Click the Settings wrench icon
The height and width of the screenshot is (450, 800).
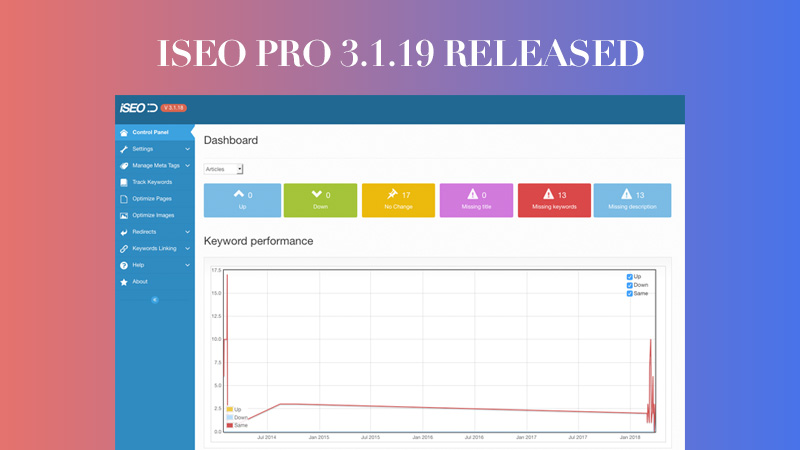click(x=124, y=149)
